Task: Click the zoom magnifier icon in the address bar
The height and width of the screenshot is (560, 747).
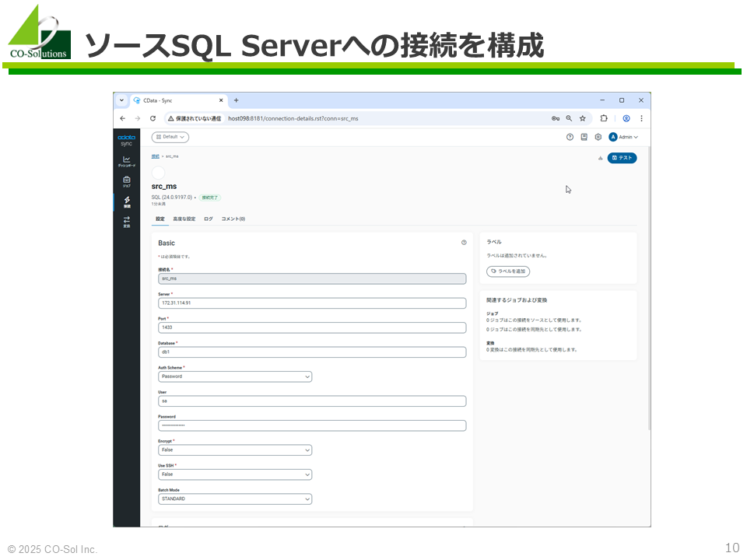Action: [x=569, y=118]
